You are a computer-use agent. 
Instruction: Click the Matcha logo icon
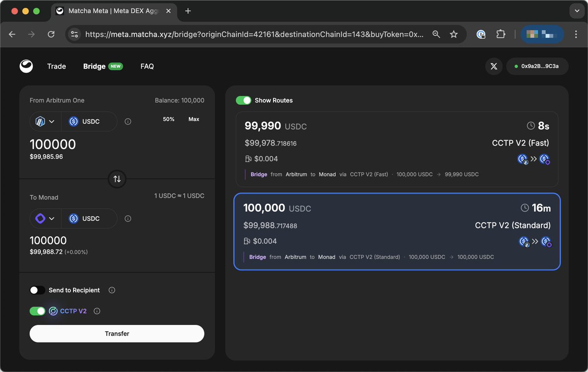coord(26,66)
